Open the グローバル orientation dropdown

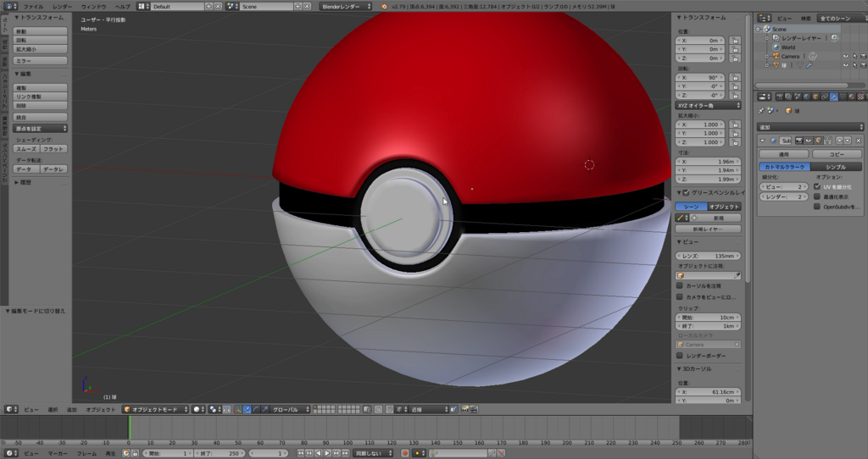pyautogui.click(x=292, y=410)
